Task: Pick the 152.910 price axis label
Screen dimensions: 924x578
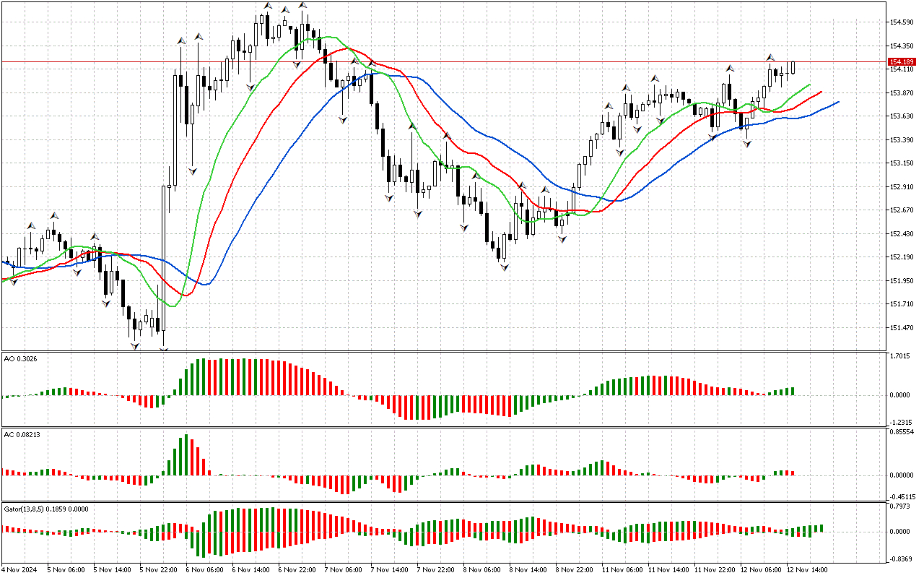Action: (903, 186)
